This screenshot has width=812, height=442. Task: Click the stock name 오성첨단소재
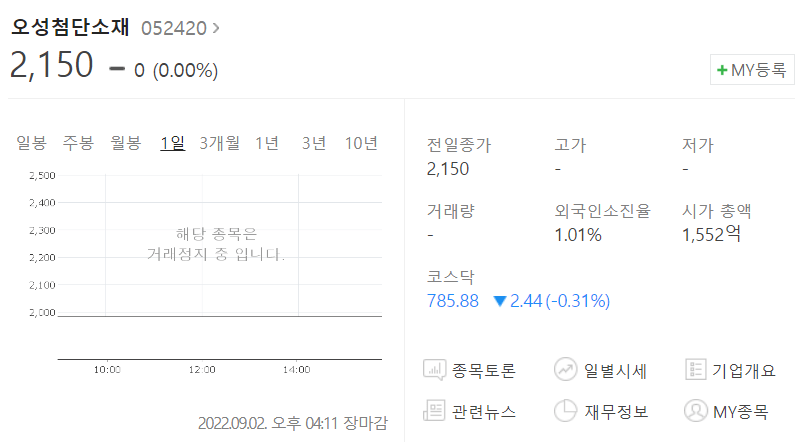[x=70, y=27]
